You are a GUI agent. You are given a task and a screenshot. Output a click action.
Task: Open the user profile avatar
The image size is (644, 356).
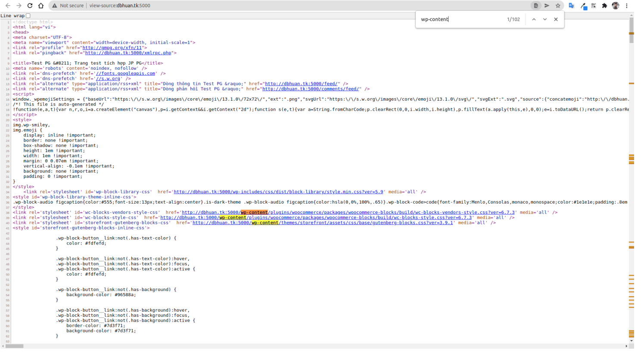[x=616, y=6]
